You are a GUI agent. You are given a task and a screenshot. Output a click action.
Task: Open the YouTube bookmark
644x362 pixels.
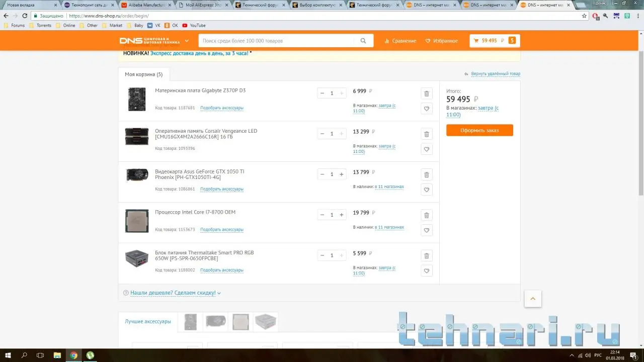click(194, 25)
